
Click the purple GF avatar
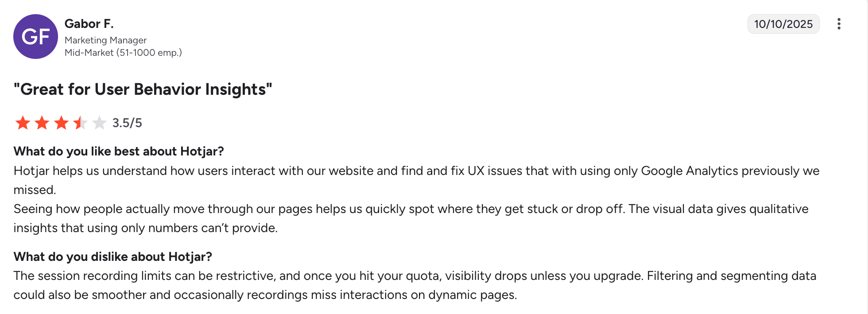click(35, 36)
